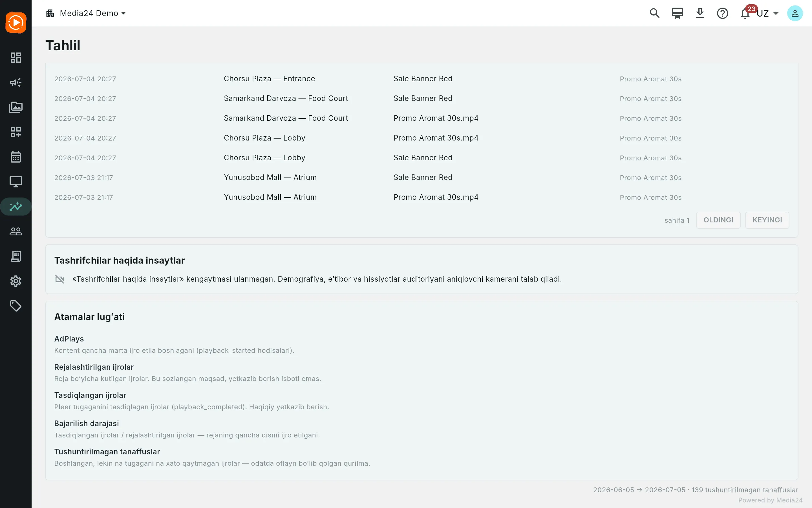812x508 pixels.
Task: Click the Tushuntirilmagan tanaffuslar glossary term
Action: click(x=107, y=452)
